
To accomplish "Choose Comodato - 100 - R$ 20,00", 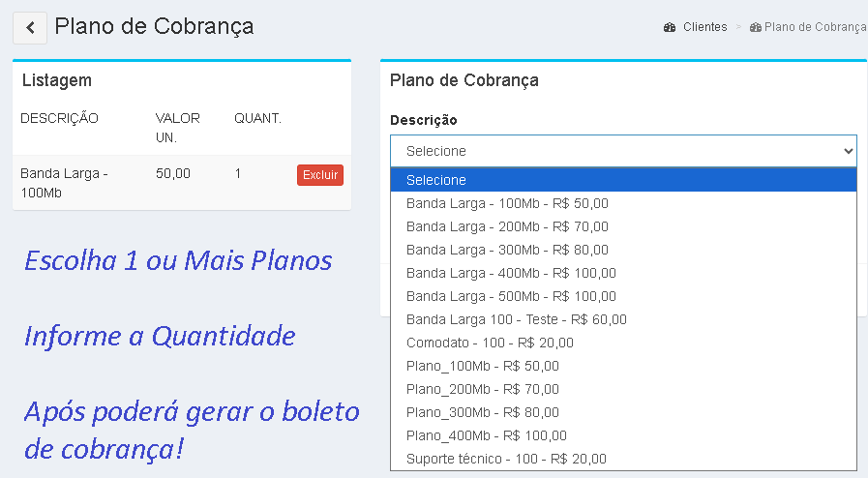I will click(490, 343).
